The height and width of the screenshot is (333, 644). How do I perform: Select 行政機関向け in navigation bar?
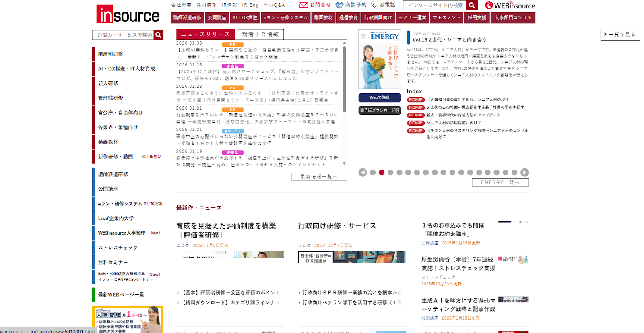tap(378, 18)
